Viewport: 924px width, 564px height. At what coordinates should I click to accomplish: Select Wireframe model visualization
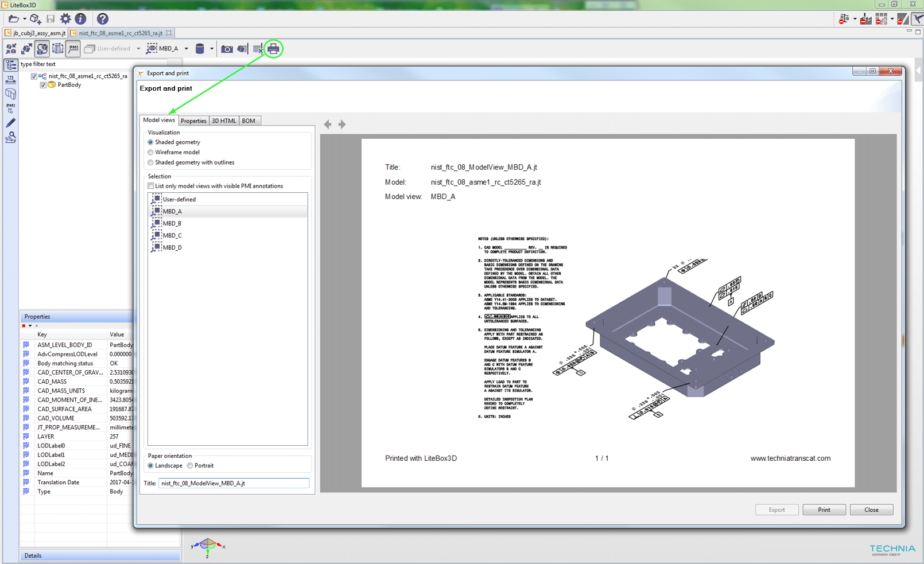point(150,153)
